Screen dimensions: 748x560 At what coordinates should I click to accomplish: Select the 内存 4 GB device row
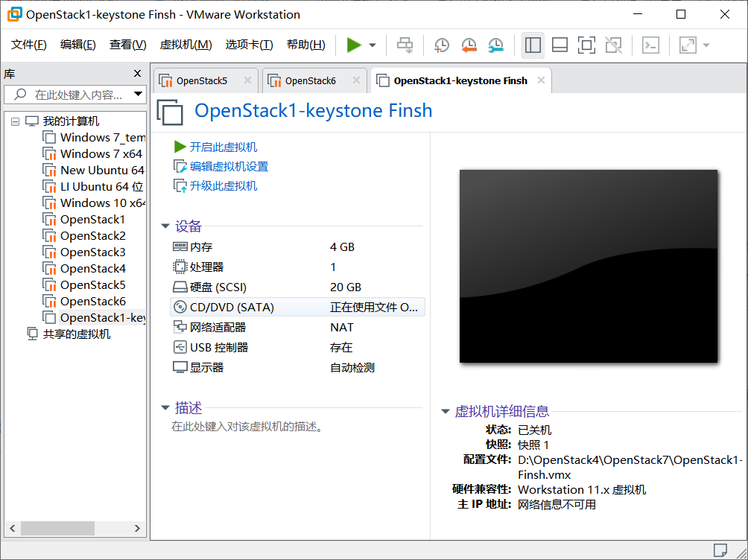tap(297, 247)
